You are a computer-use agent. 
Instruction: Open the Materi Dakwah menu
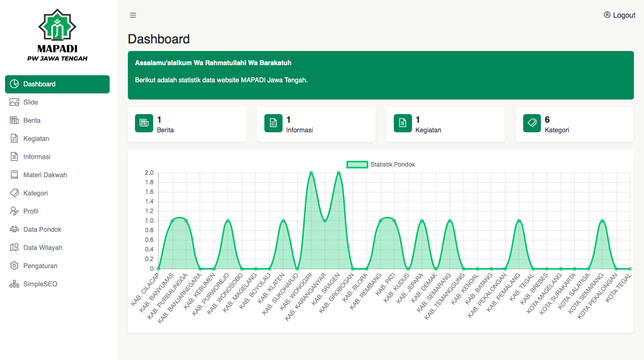(45, 175)
